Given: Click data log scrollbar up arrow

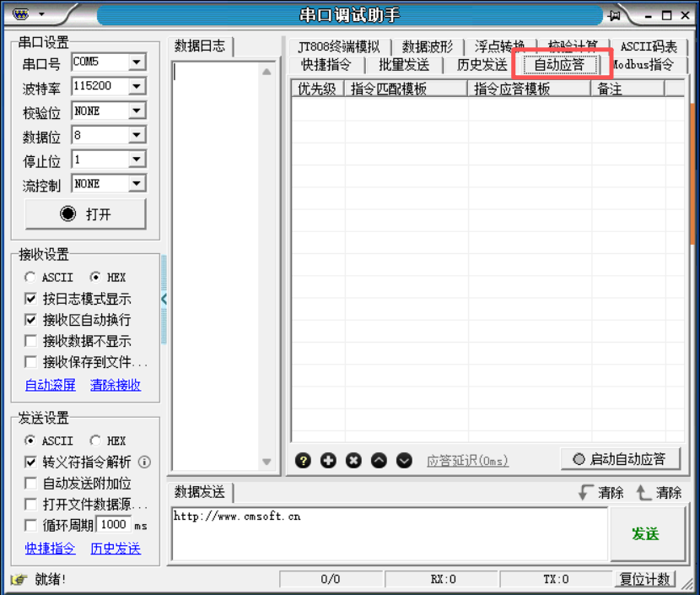Looking at the screenshot, I should [267, 72].
